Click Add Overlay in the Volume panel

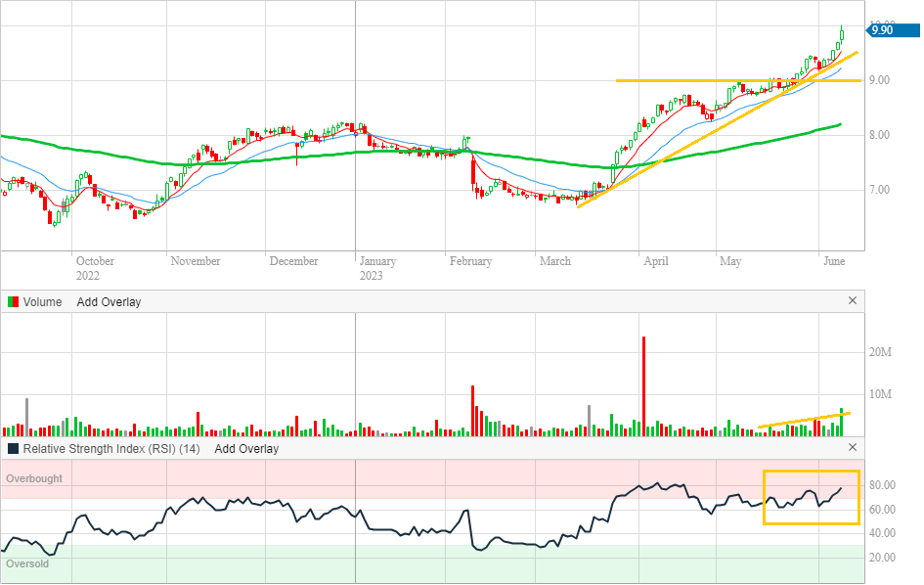[x=109, y=302]
